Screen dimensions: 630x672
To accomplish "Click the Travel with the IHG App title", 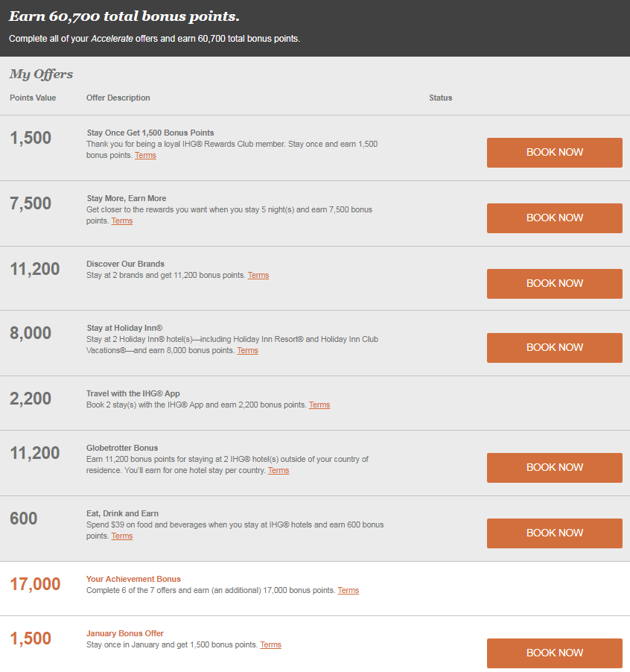I will click(x=133, y=394).
